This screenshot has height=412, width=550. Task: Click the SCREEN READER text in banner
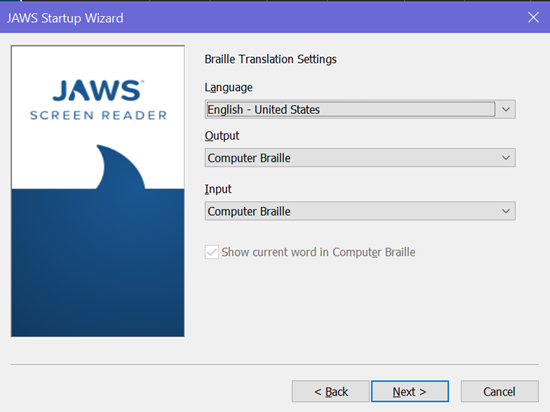coord(98,115)
